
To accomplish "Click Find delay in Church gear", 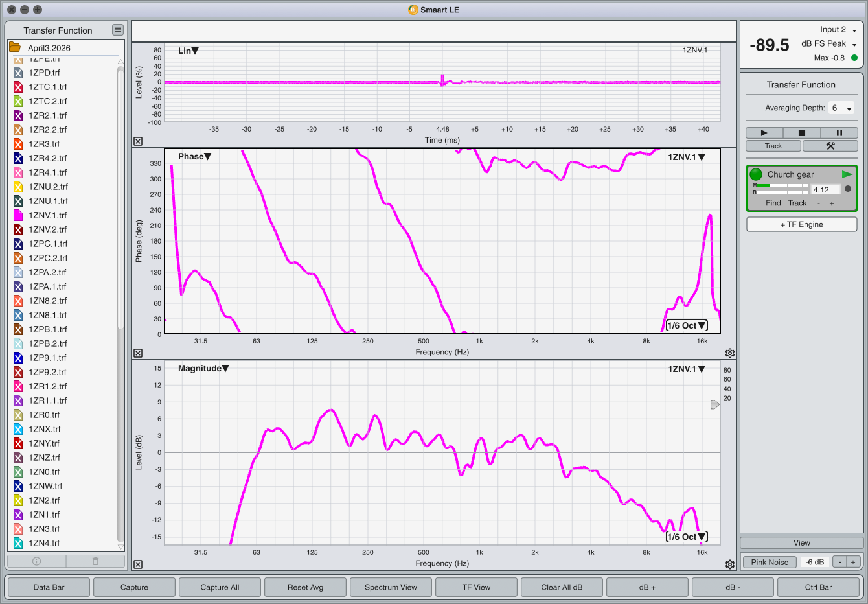I will click(x=773, y=203).
